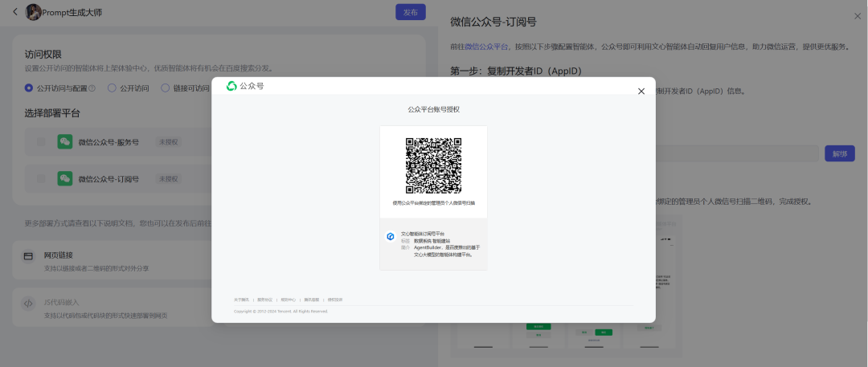Open the 规则中心 footer link

288,300
